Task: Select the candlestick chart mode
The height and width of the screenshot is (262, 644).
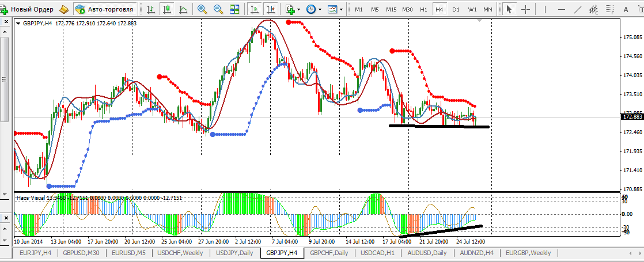Action: click(167, 9)
